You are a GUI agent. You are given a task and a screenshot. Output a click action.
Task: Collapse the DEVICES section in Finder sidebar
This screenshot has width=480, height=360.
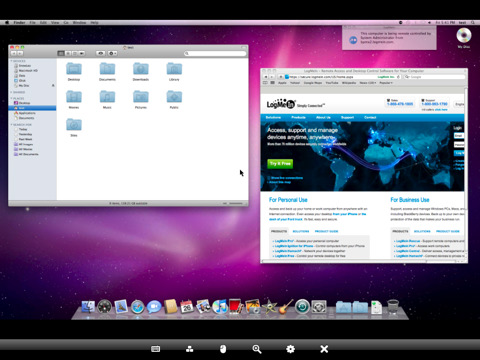click(11, 61)
